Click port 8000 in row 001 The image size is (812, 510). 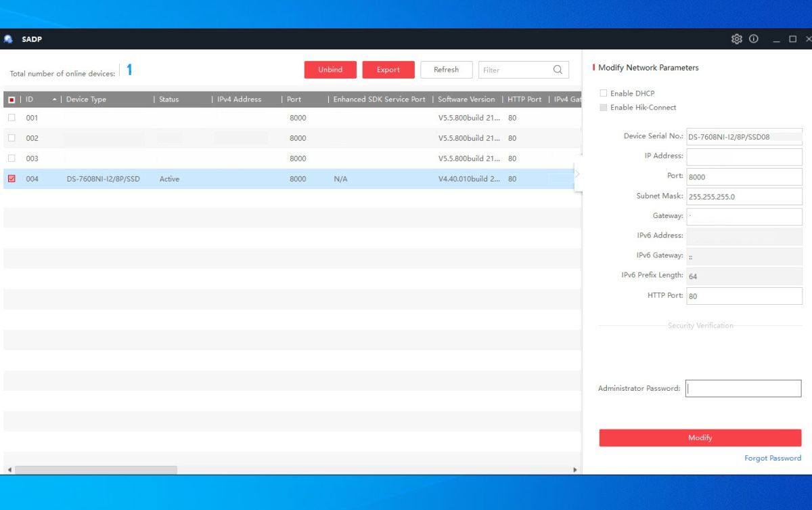click(298, 118)
